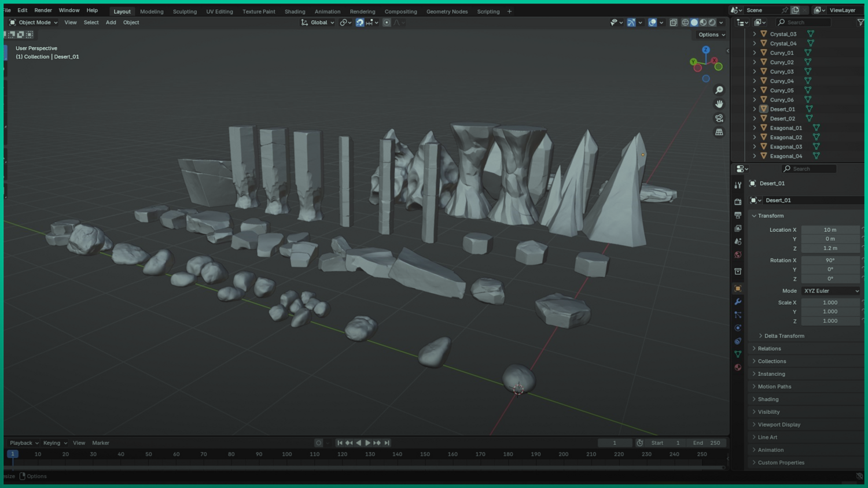This screenshot has width=868, height=488.
Task: Select Curvy_04 in the outliner
Action: (x=782, y=81)
